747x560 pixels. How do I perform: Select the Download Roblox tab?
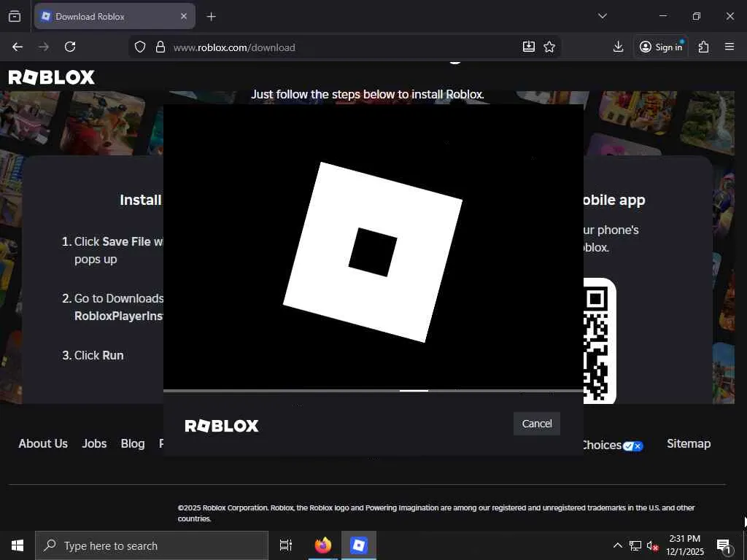[115, 16]
